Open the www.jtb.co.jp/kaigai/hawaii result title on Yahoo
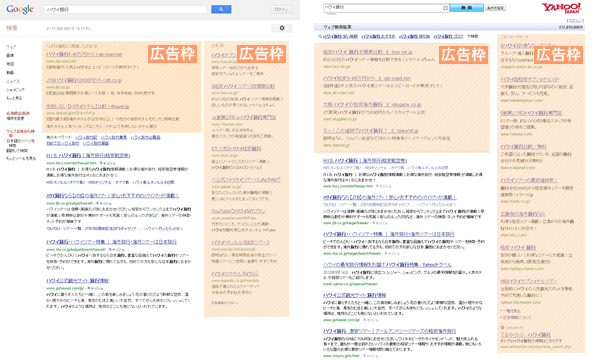600x360 pixels. 390,197
